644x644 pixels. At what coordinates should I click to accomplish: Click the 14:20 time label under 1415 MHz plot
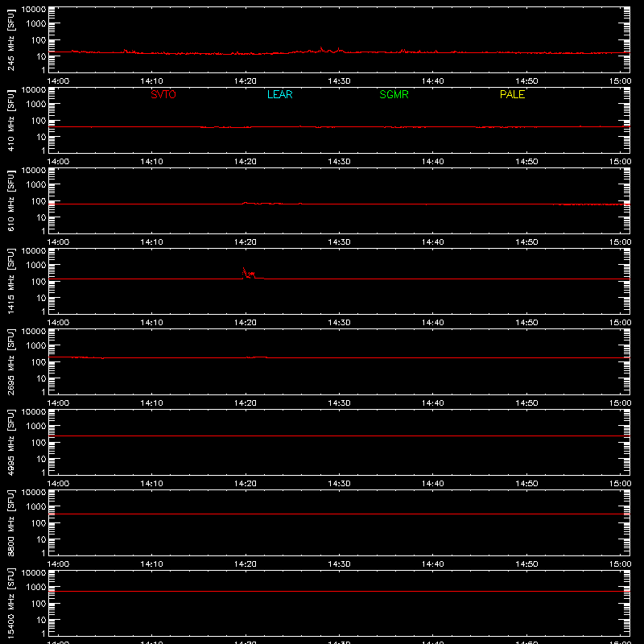pyautogui.click(x=246, y=323)
